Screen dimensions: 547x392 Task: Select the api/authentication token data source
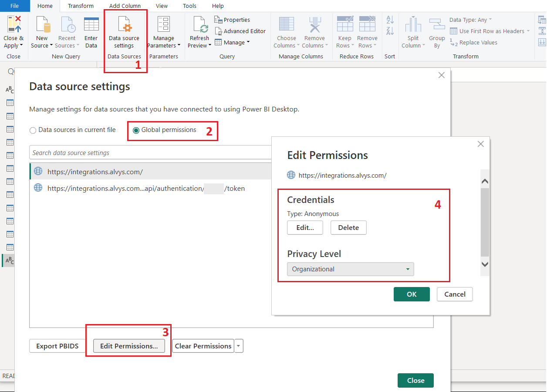(151, 188)
